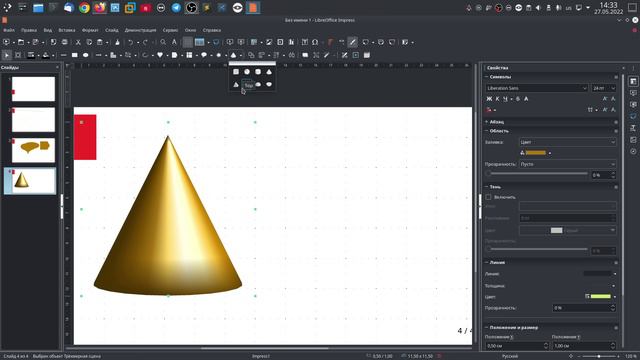Toggle text shadow A in sidebar

point(526,99)
